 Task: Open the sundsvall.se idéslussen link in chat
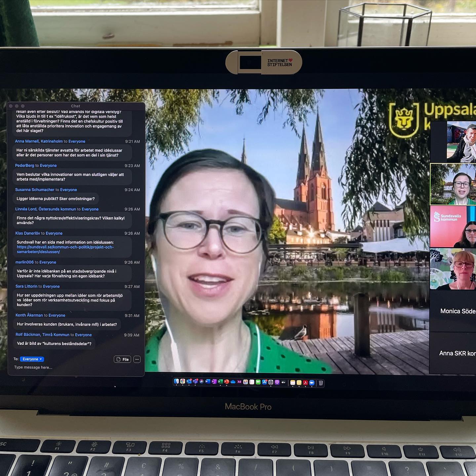coord(65,249)
